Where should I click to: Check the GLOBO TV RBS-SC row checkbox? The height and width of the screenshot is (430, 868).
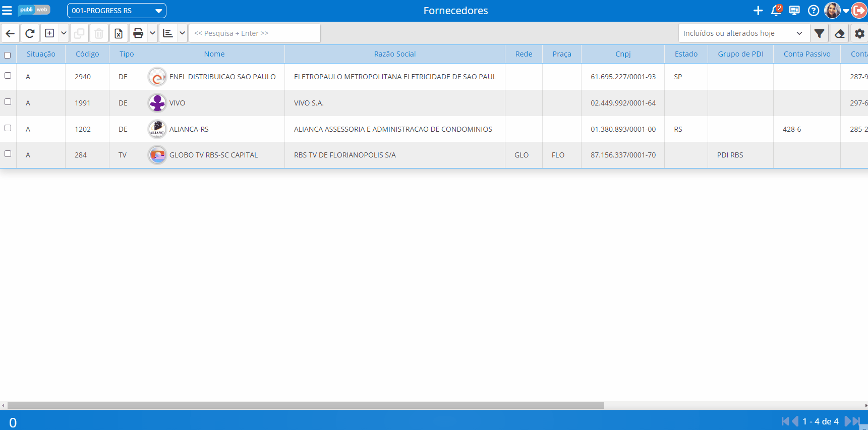coord(8,154)
